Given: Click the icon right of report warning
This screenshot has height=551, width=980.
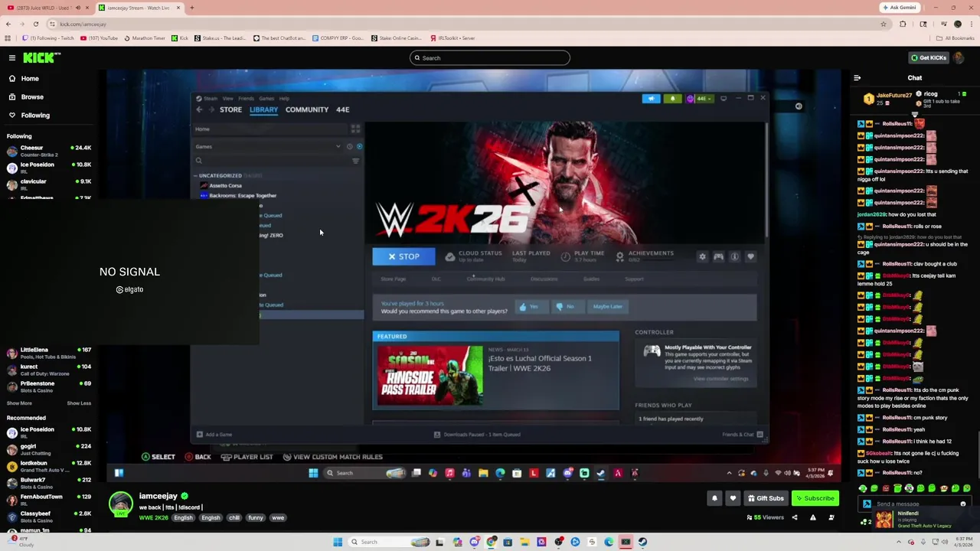Looking at the screenshot, I should pyautogui.click(x=831, y=518).
